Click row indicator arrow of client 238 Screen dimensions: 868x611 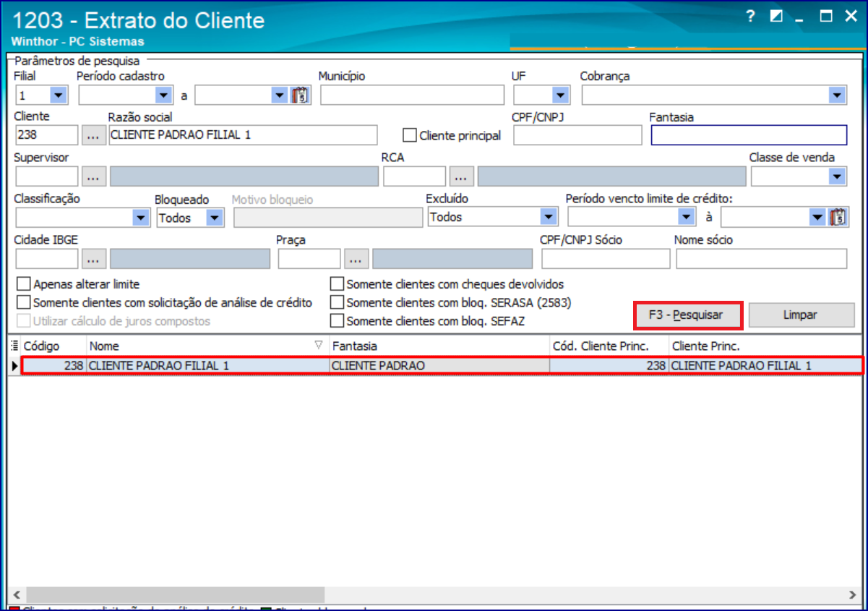[14, 366]
